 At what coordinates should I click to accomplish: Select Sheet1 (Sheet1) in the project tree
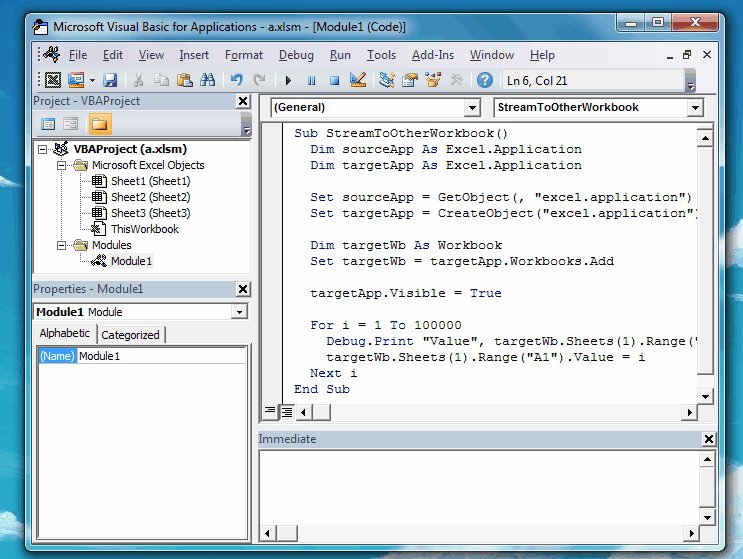pyautogui.click(x=150, y=181)
